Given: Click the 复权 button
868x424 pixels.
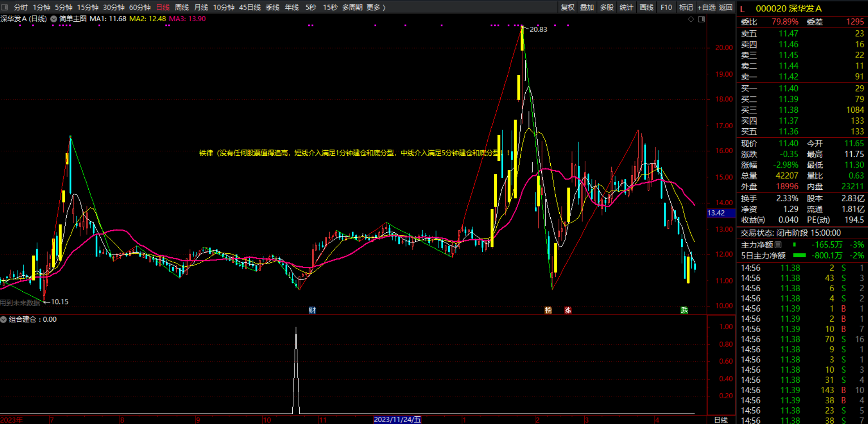Looking at the screenshot, I should click(x=567, y=7).
